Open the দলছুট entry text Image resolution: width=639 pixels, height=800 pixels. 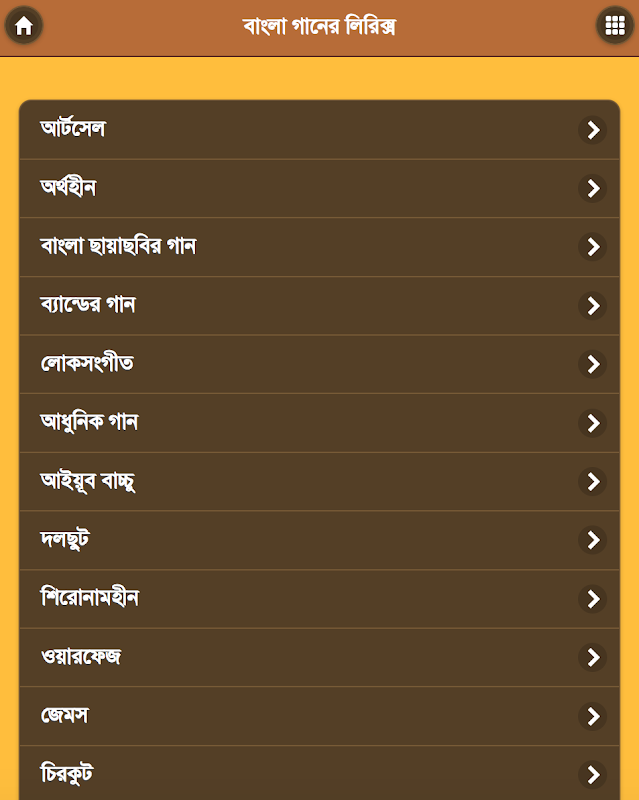point(66,540)
